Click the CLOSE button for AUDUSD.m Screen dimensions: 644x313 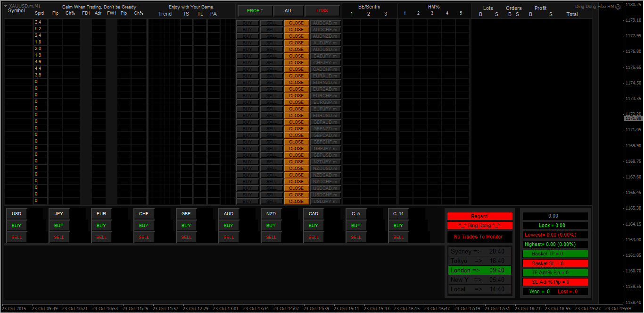click(x=297, y=49)
